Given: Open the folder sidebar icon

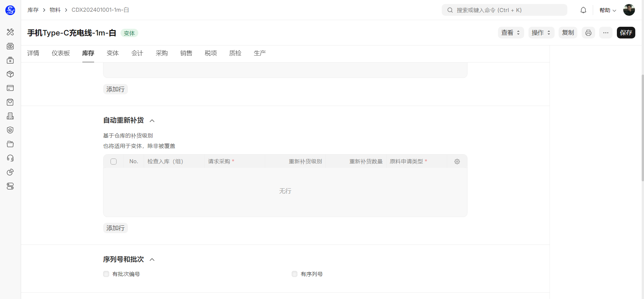Looking at the screenshot, I should tap(10, 144).
